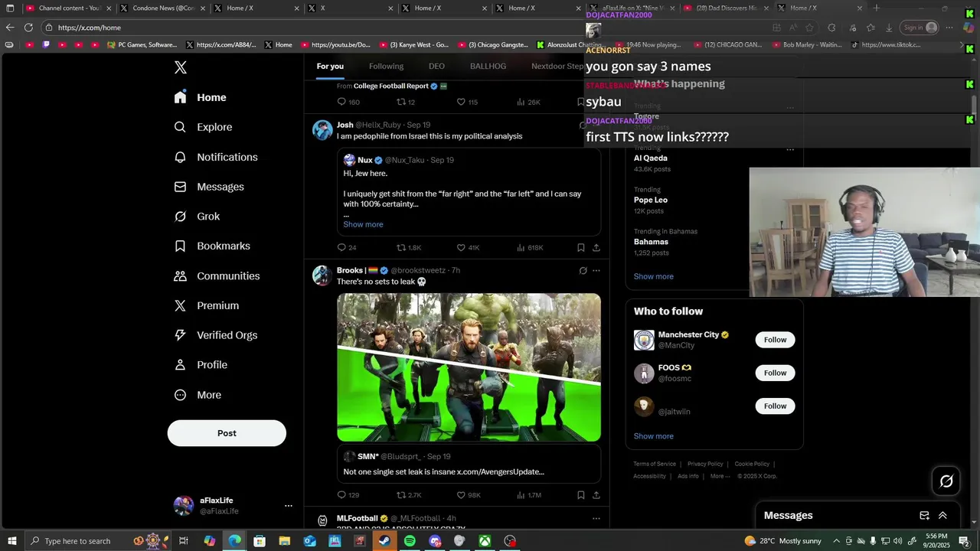This screenshot has height=551, width=980.
Task: Open Cookie Policy footer link
Action: pyautogui.click(x=752, y=464)
